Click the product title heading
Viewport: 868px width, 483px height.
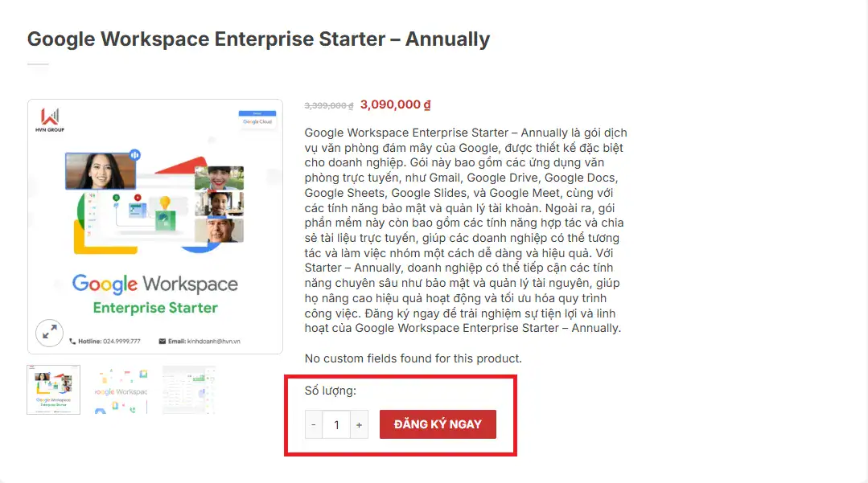[x=258, y=39]
